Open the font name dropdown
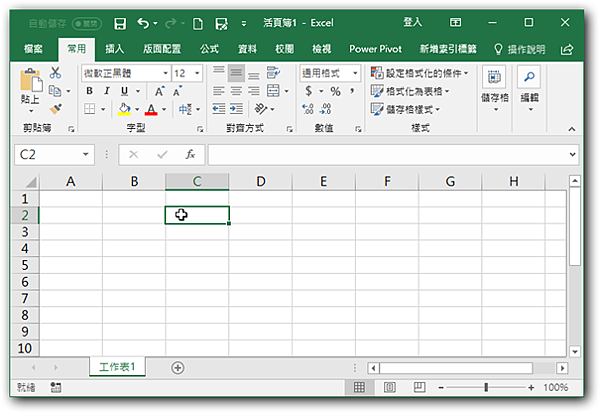The height and width of the screenshot is (413, 600). (165, 73)
